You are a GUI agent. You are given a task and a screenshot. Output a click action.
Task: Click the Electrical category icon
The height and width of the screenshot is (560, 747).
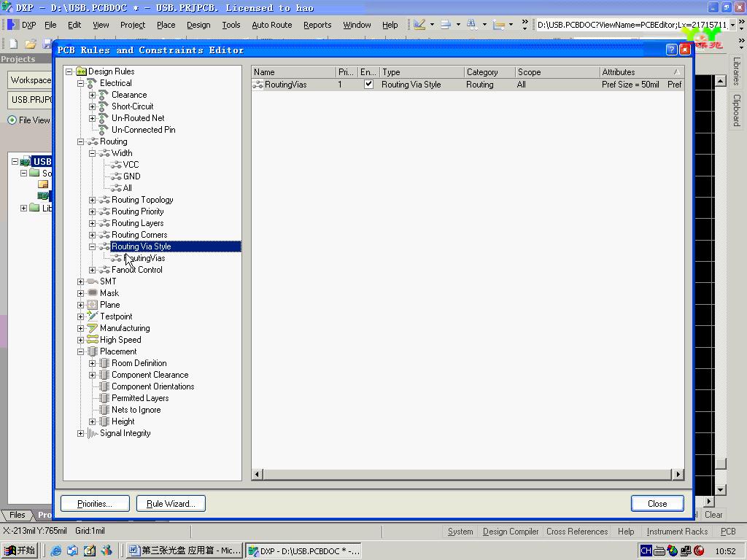[x=93, y=83]
